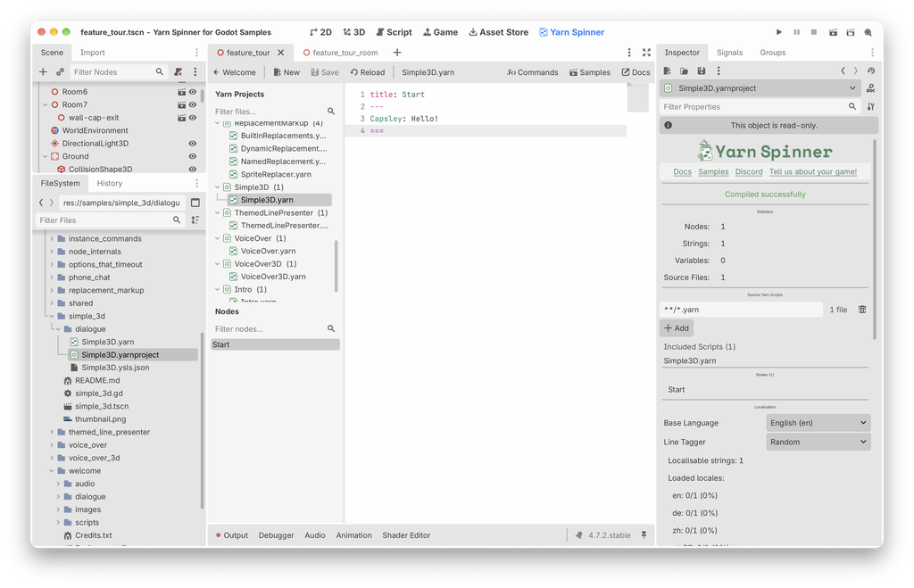Open Tell us about your game link
The image size is (914, 588).
(x=812, y=172)
